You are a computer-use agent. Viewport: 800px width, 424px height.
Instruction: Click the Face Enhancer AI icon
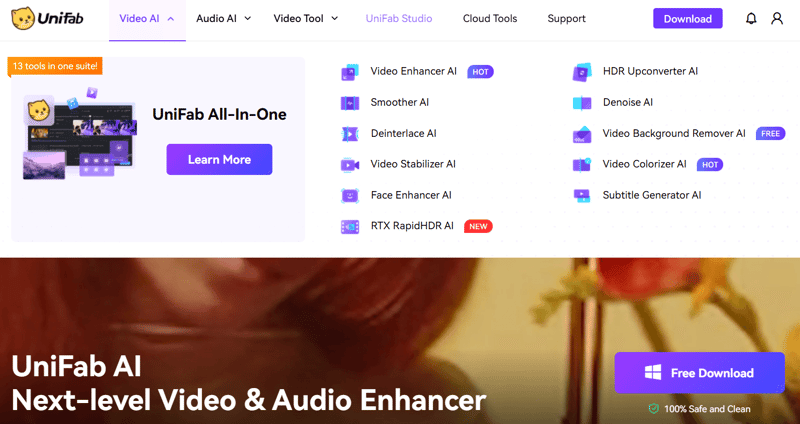[x=350, y=196]
